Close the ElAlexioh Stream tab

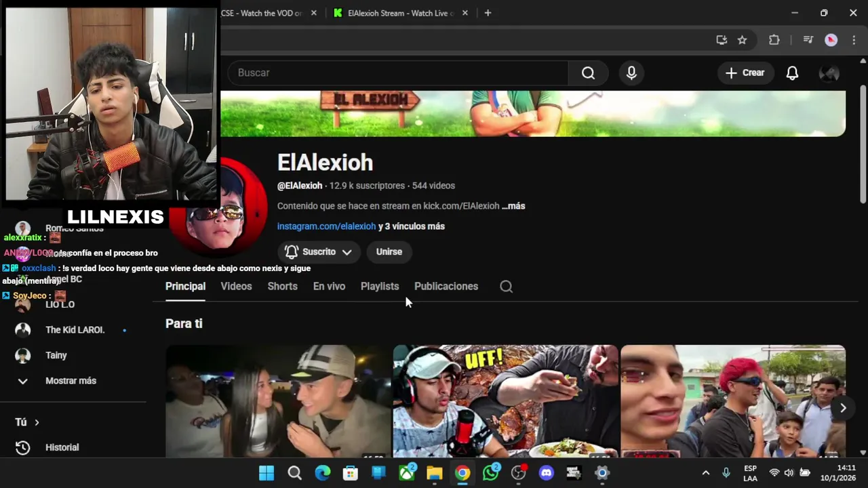click(465, 13)
